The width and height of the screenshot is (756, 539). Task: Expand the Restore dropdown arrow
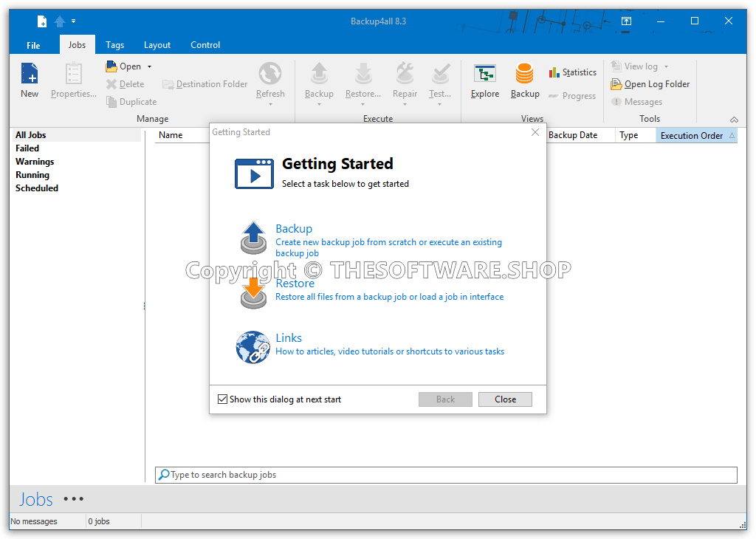(363, 104)
